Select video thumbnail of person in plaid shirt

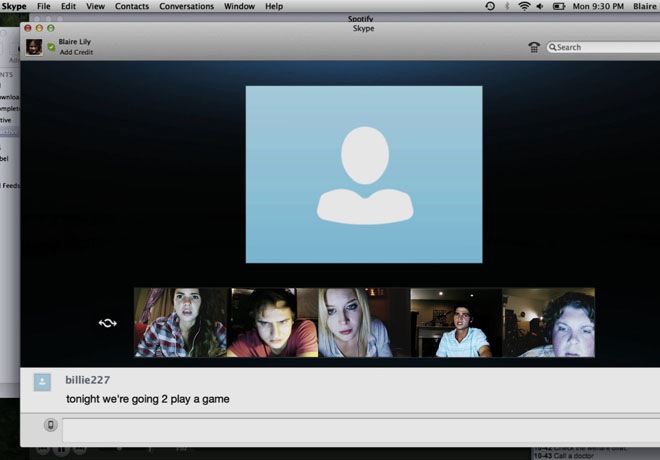182,323
